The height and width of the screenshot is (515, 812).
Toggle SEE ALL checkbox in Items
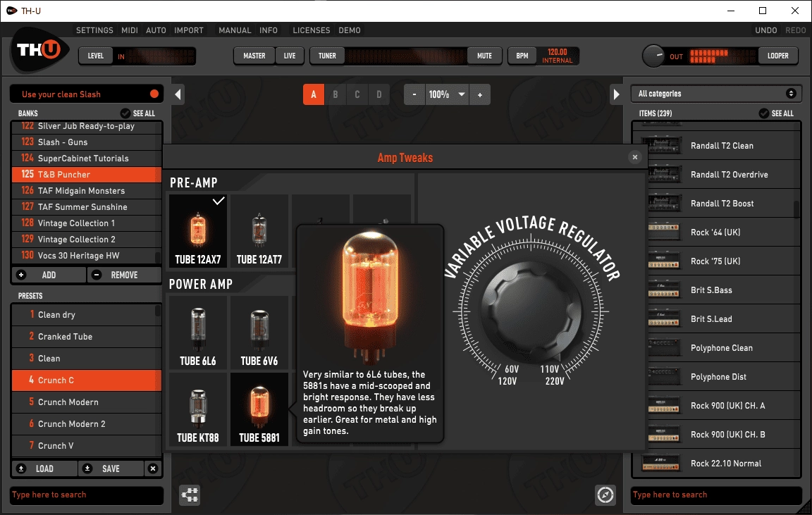click(764, 113)
